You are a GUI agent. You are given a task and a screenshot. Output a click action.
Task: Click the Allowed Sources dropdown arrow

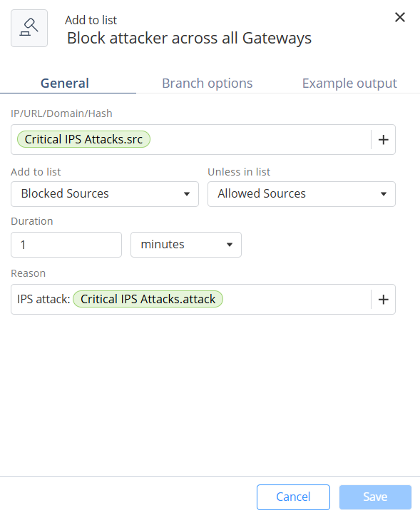pyautogui.click(x=384, y=194)
